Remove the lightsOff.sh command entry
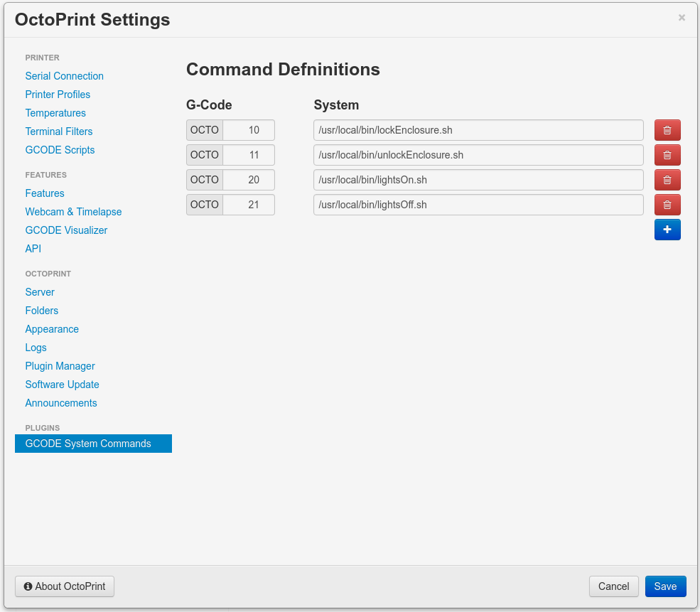The image size is (700, 612). [667, 205]
